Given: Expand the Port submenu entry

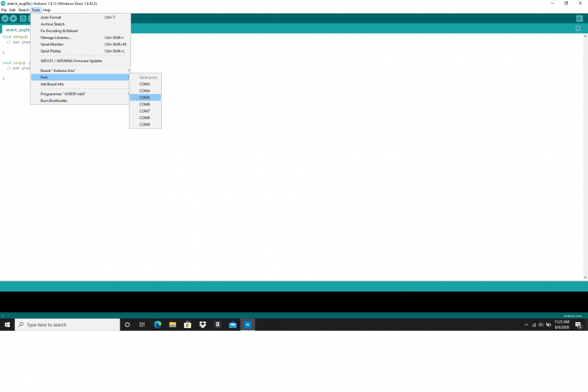Looking at the screenshot, I should click(x=81, y=77).
